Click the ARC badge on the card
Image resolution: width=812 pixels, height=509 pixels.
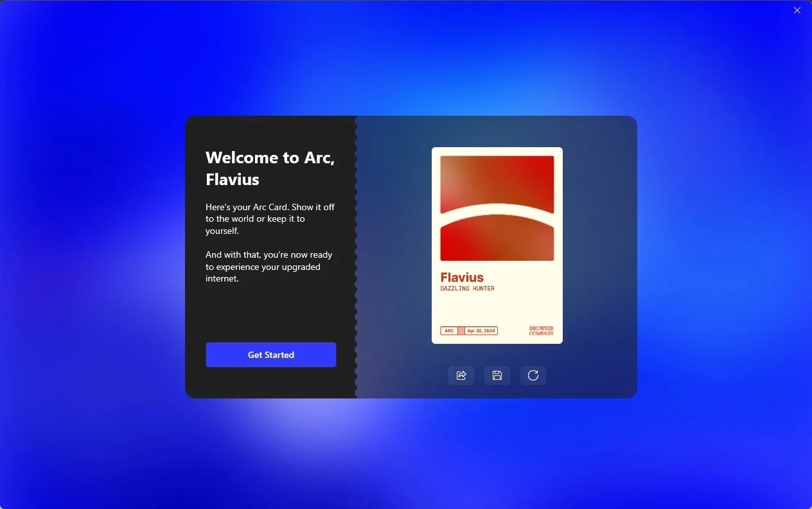click(449, 331)
